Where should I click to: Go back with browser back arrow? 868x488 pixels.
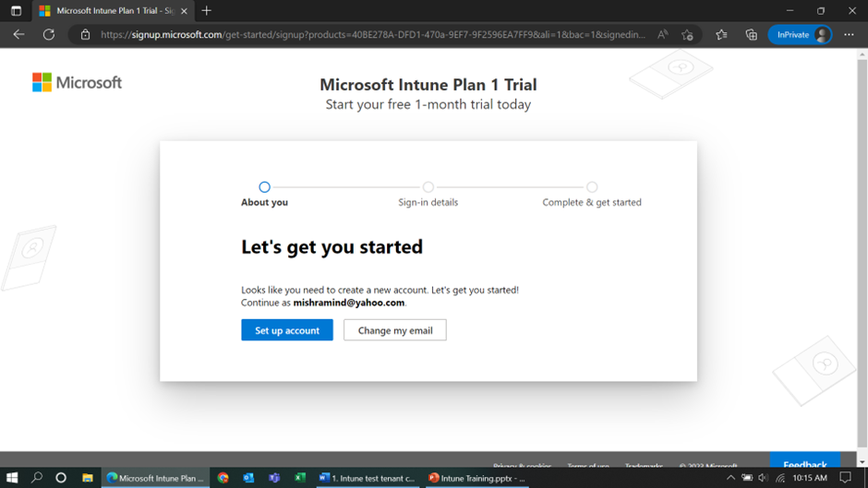[18, 34]
